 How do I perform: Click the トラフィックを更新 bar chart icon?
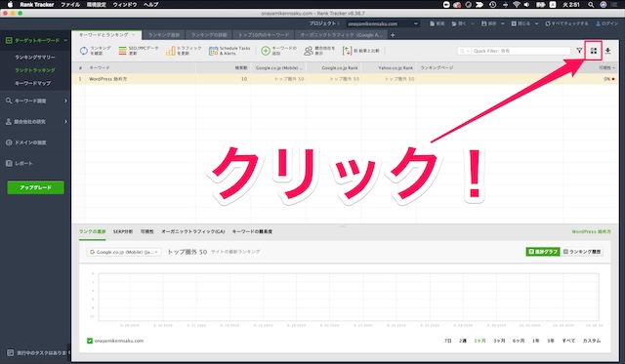(x=171, y=51)
